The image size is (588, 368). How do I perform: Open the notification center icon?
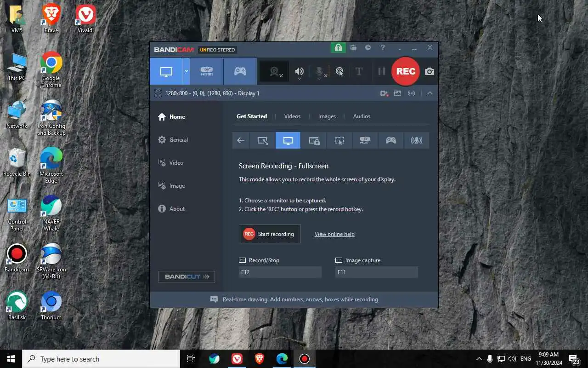point(574,359)
